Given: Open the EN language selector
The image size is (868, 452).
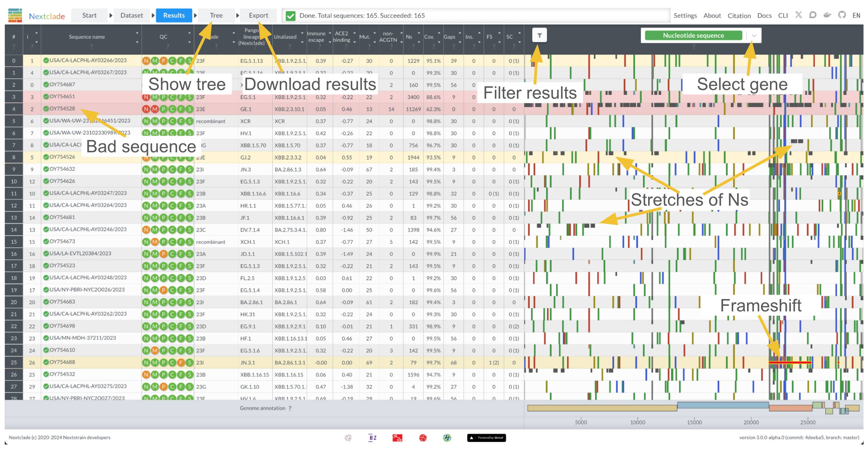Looking at the screenshot, I should pyautogui.click(x=856, y=15).
